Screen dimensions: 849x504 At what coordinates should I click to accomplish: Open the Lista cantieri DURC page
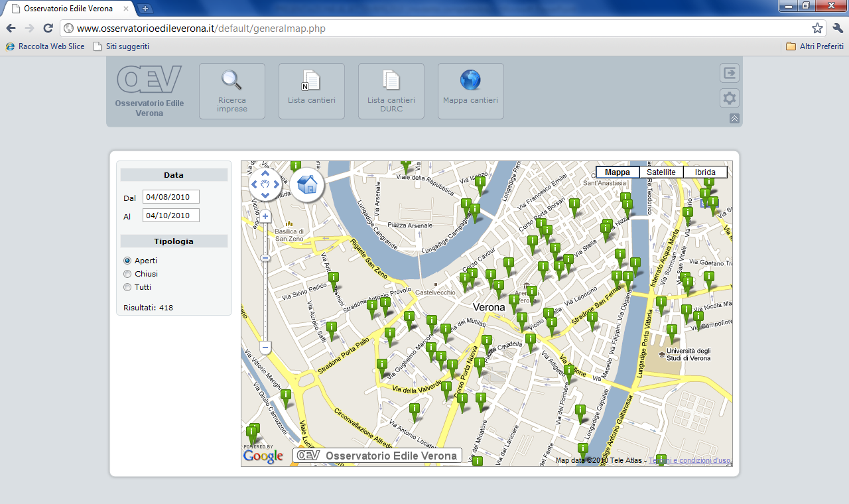point(391,92)
